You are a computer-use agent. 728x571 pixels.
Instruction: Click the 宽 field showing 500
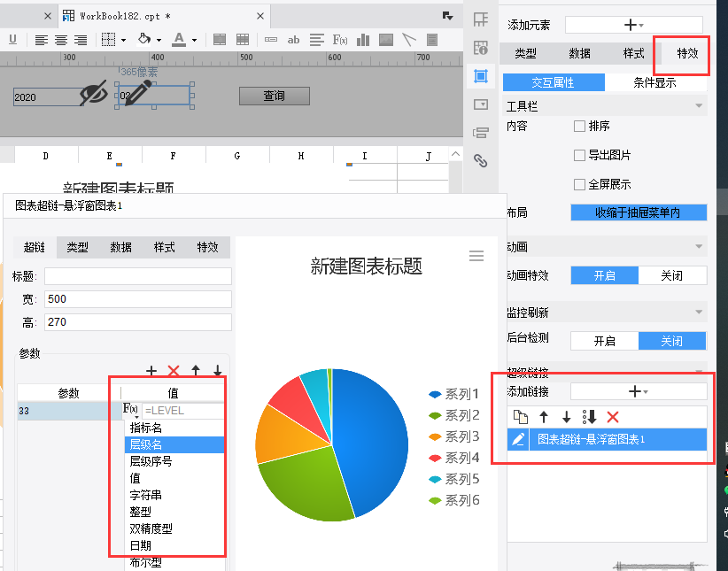pyautogui.click(x=138, y=299)
